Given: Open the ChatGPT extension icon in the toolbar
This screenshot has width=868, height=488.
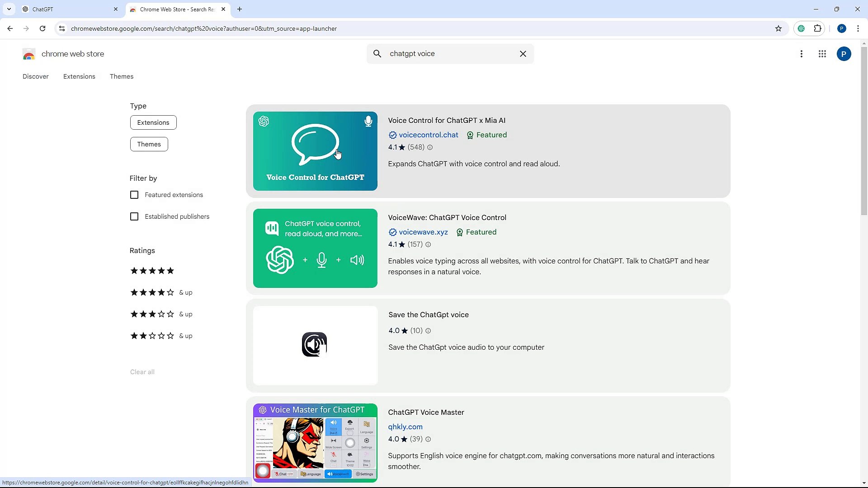Looking at the screenshot, I should pos(801,28).
